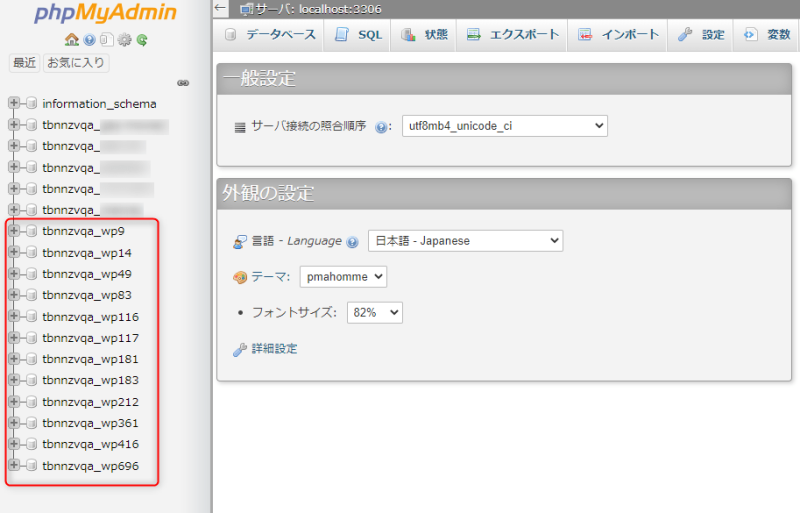
Task: Click the database icon for information_schema
Action: 32,104
